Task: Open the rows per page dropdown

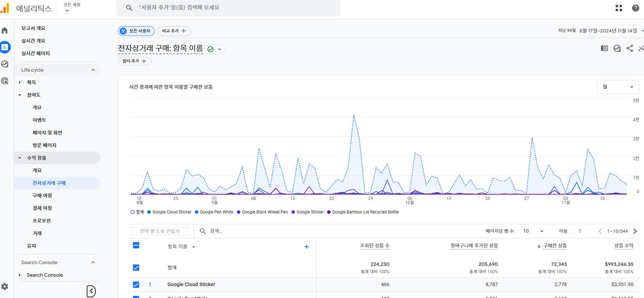Action: click(x=533, y=231)
